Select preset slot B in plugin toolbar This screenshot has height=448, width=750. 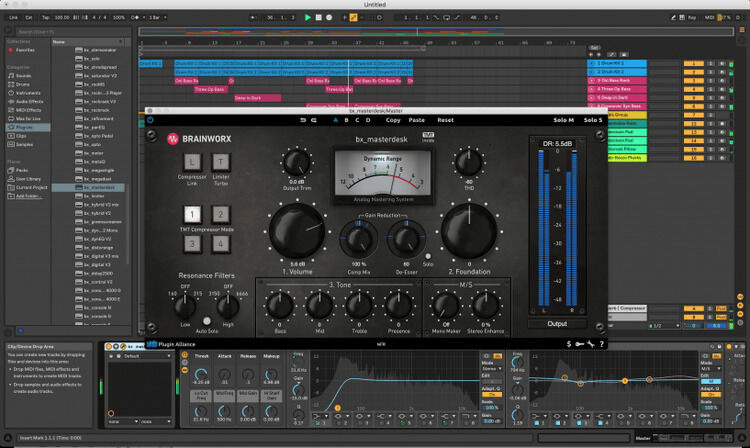pos(346,120)
